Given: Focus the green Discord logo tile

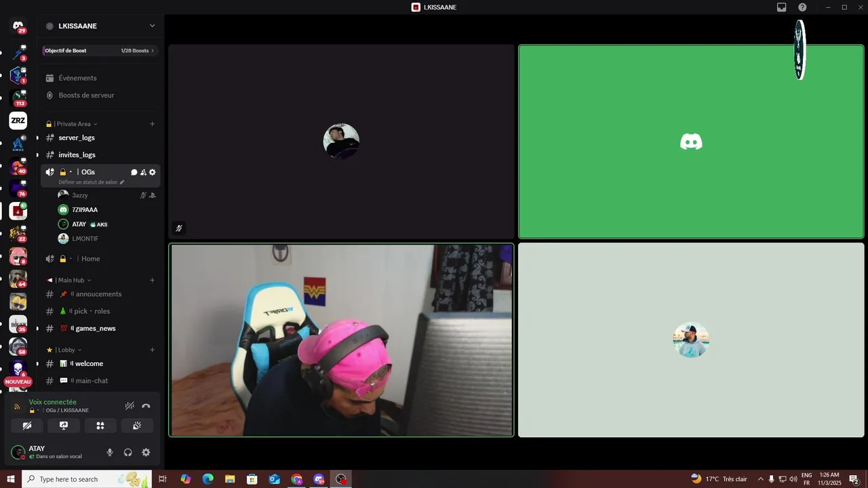Looking at the screenshot, I should [x=691, y=142].
